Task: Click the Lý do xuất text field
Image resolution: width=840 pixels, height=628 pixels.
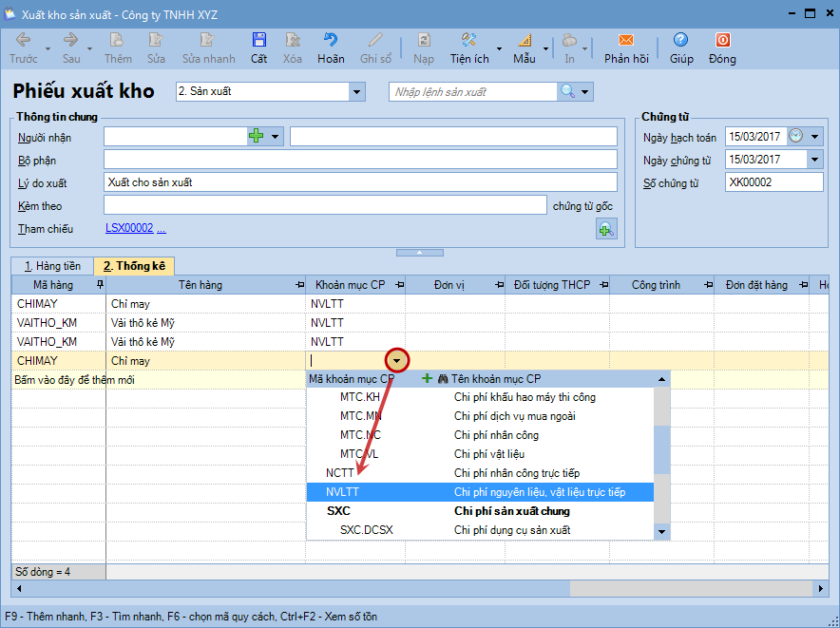Action: point(360,182)
